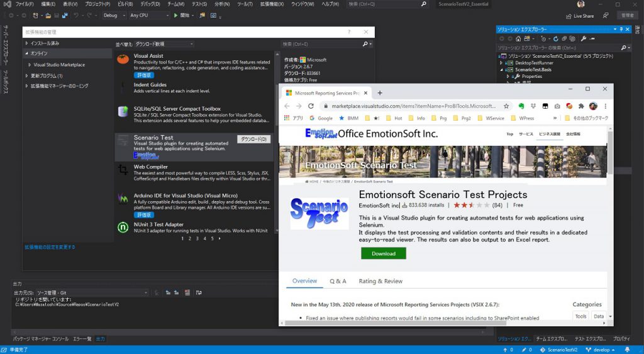
Task: Click the Google bookmark in bookmarks bar
Action: tap(321, 118)
